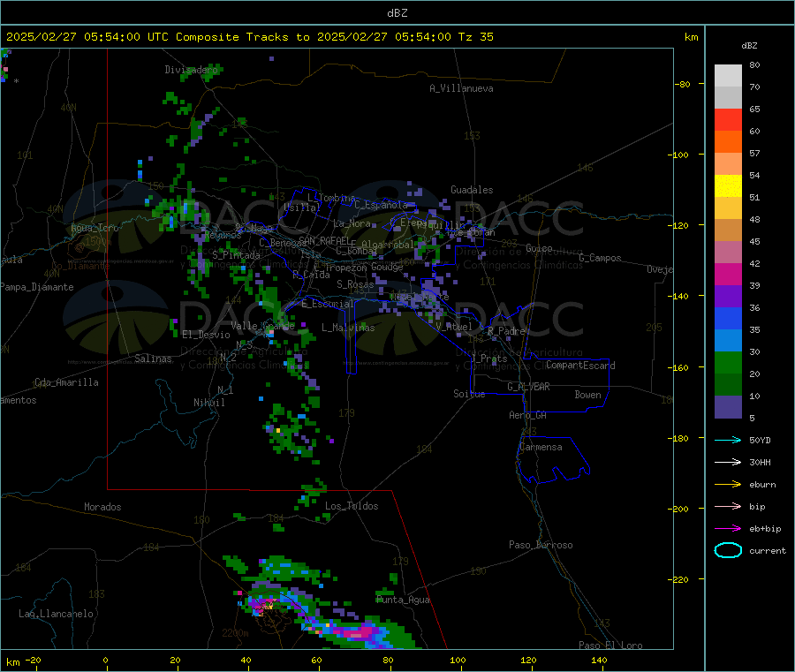Click the 60 tick on bottom axis
The height and width of the screenshot is (672, 795).
tap(316, 660)
